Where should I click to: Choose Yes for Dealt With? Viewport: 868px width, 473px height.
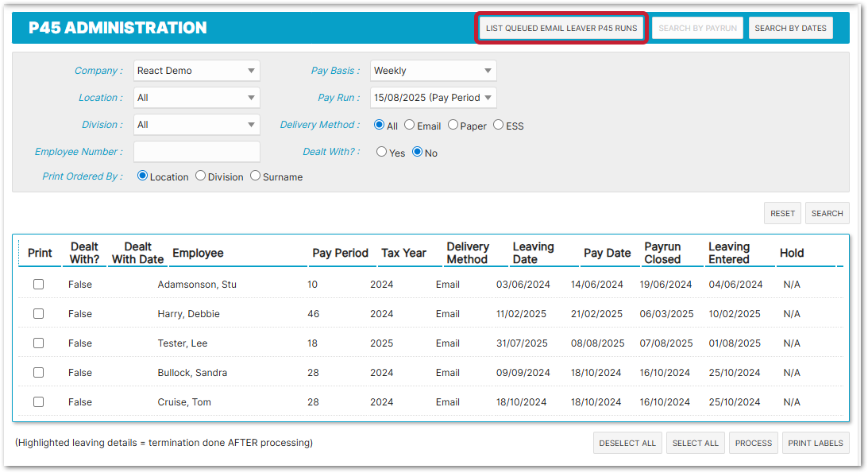click(x=382, y=152)
